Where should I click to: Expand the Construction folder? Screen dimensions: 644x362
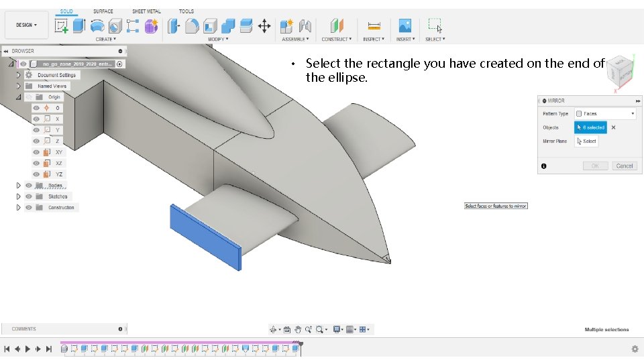coord(19,208)
